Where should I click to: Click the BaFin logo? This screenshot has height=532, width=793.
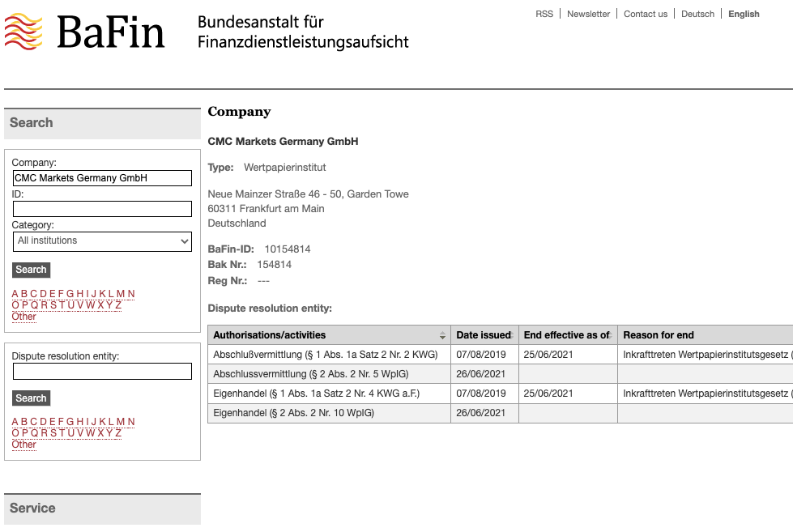pyautogui.click(x=84, y=32)
